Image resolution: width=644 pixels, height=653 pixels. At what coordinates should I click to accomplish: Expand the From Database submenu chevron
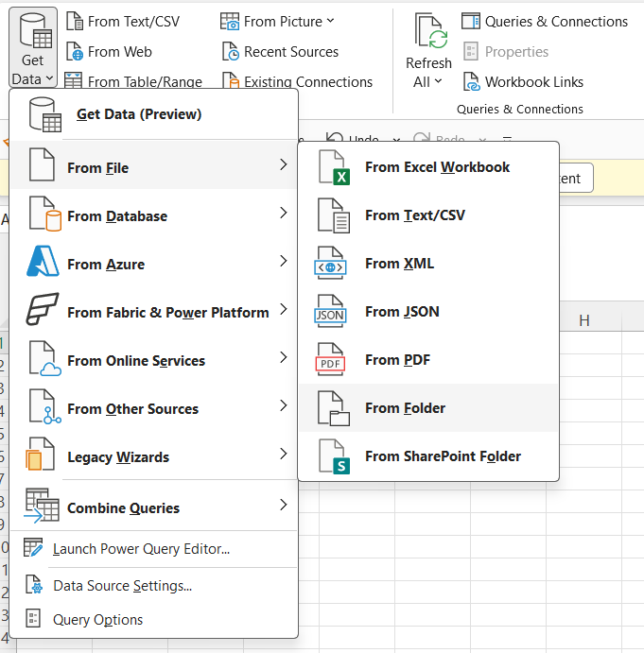click(284, 213)
